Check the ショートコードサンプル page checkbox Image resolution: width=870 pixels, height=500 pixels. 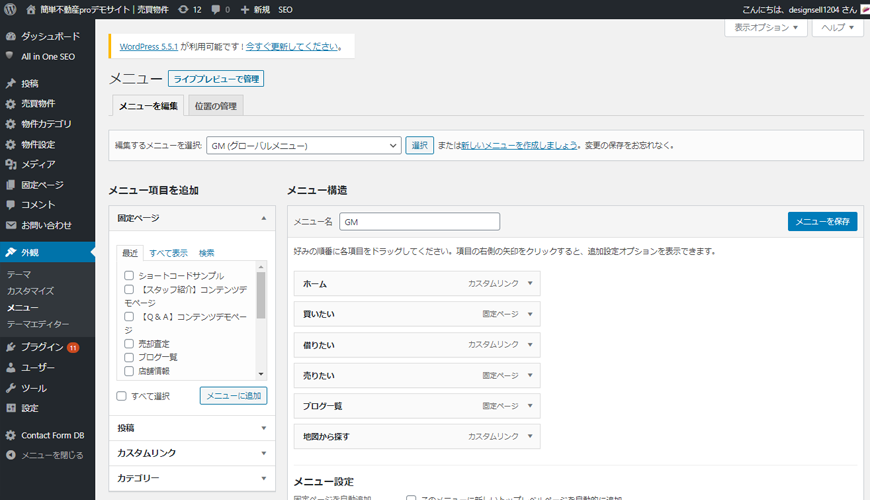pos(129,275)
